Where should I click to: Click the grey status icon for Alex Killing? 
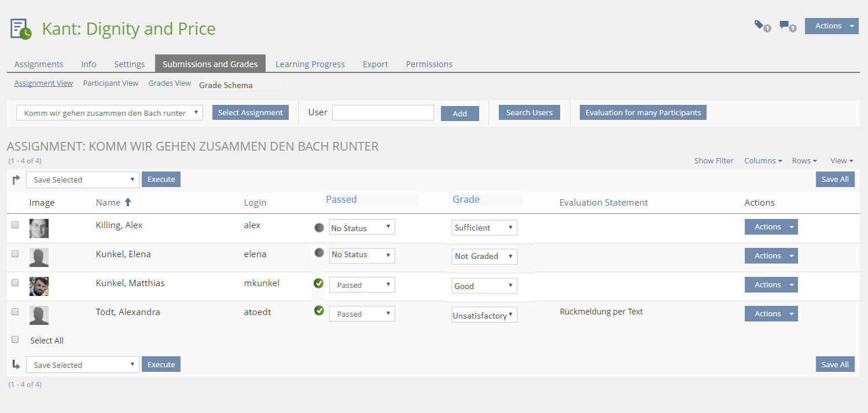[x=319, y=228]
